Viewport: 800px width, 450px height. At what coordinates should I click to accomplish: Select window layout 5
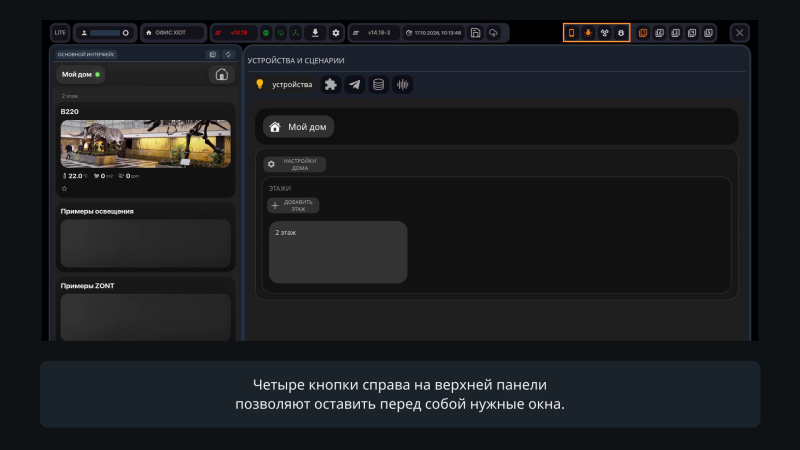708,33
